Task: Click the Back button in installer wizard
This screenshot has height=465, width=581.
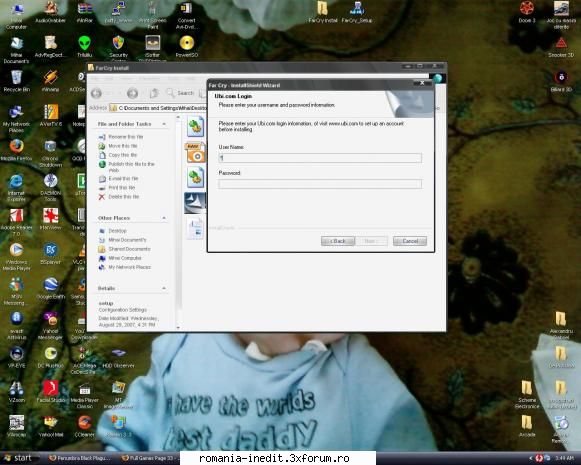Action: click(x=338, y=241)
